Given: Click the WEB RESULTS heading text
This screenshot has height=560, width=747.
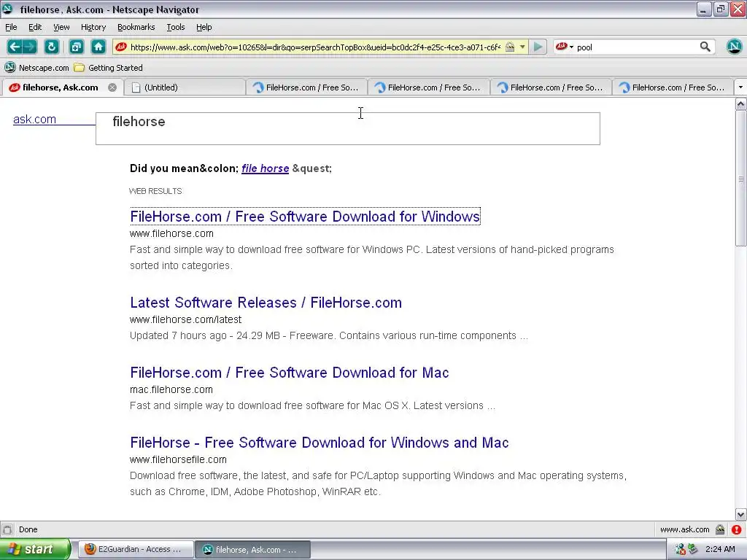Looking at the screenshot, I should point(155,192).
